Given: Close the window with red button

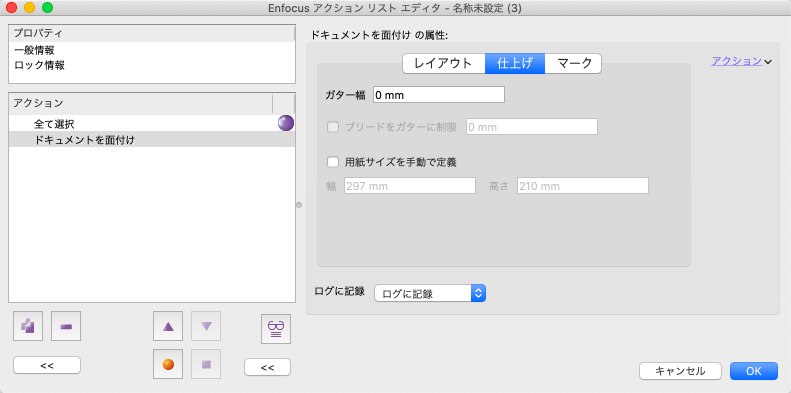Looking at the screenshot, I should (x=12, y=8).
